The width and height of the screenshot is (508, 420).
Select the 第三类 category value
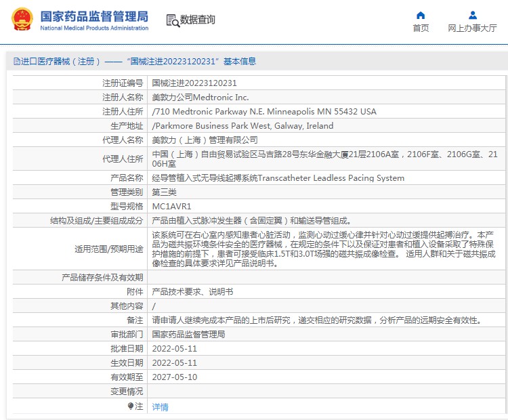click(x=165, y=192)
